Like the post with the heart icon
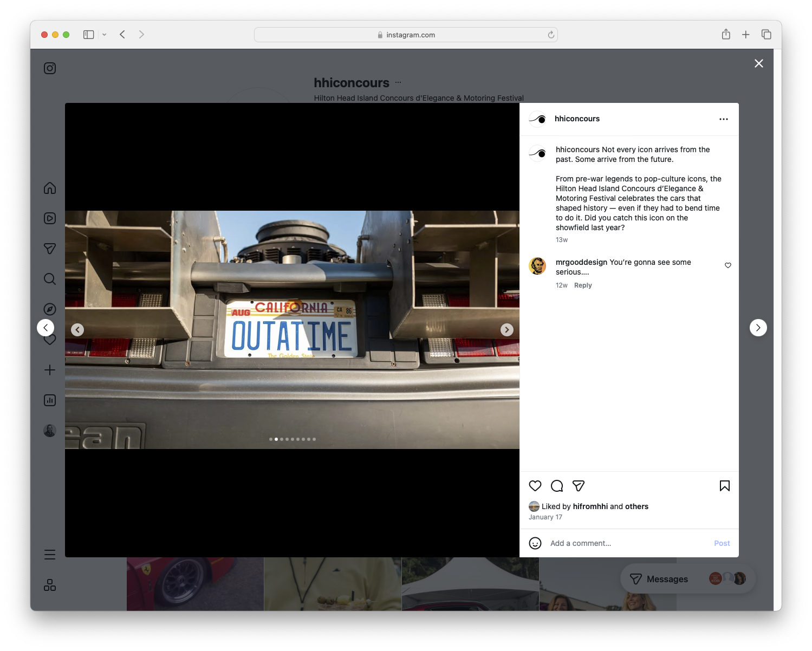812x651 pixels. 535,486
